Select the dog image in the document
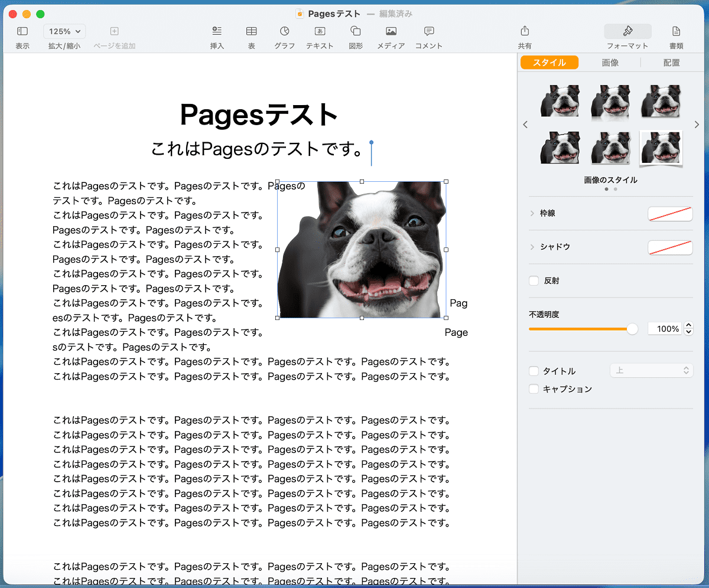Viewport: 709px width, 588px height. (362, 250)
